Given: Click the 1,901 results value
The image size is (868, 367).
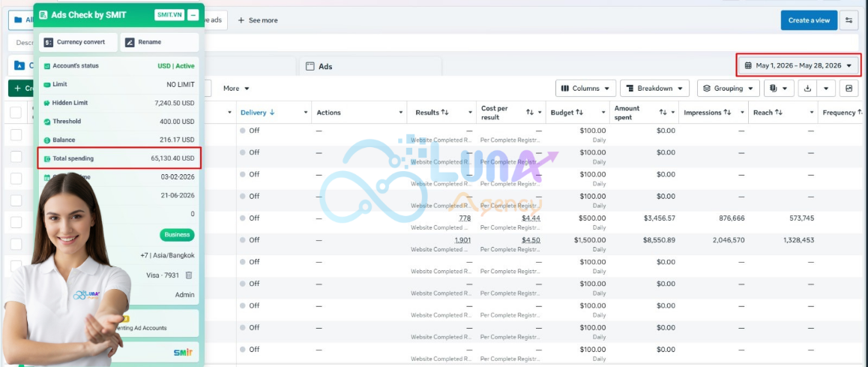Looking at the screenshot, I should click(462, 240).
